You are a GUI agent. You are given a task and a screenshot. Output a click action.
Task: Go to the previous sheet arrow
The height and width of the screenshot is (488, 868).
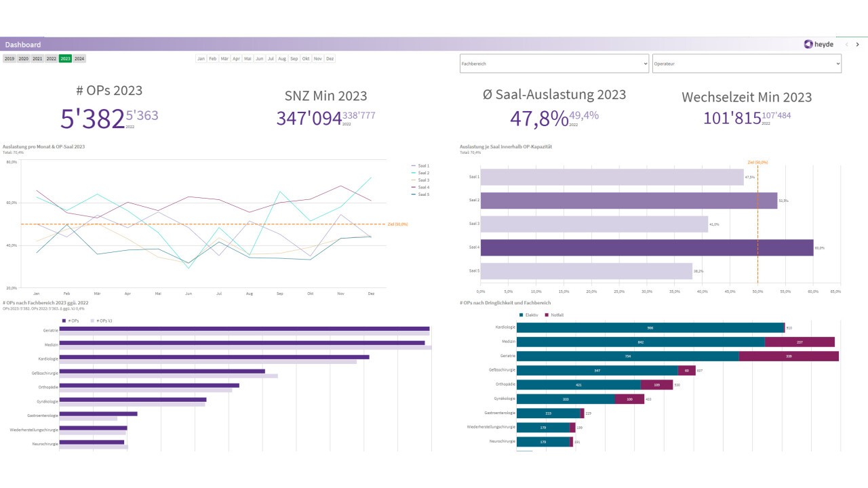pos(846,44)
